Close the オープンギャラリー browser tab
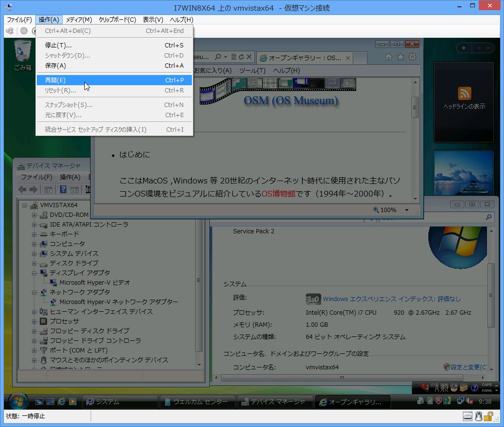Viewport: 504px width, 427px height. (x=348, y=58)
